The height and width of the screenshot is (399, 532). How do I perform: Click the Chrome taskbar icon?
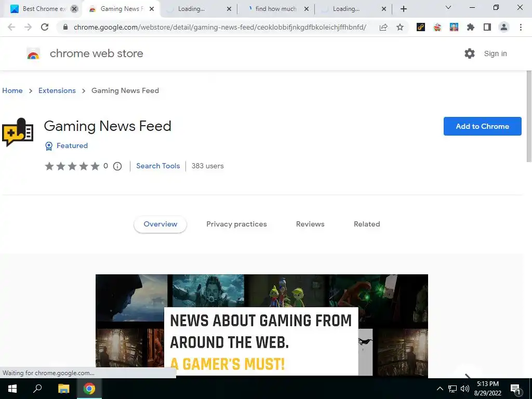[x=89, y=389]
